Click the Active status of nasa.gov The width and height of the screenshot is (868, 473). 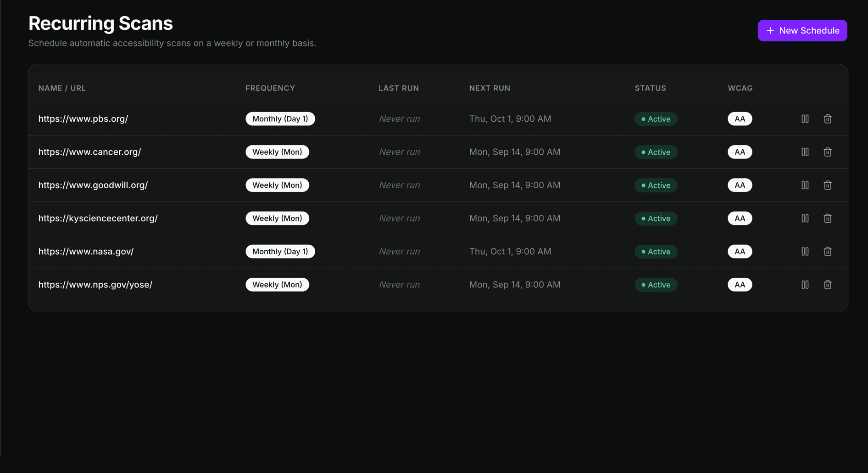click(x=656, y=252)
